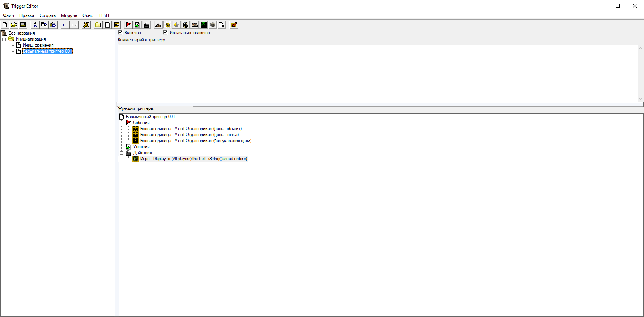
Task: Open the Object Editor module icon
Action: point(186,25)
